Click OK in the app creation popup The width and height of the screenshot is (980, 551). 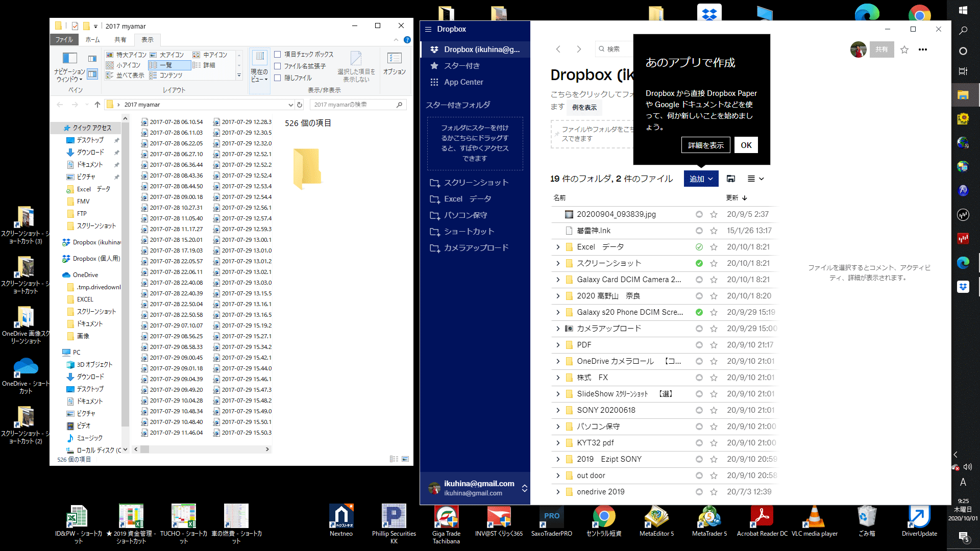point(746,145)
